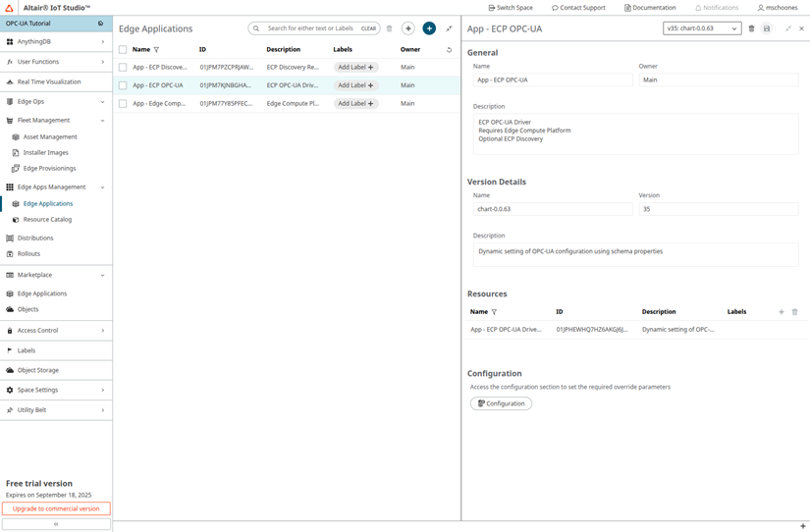The height and width of the screenshot is (532, 810).
Task: Add Label to App - ECP Discovery row
Action: 355,67
